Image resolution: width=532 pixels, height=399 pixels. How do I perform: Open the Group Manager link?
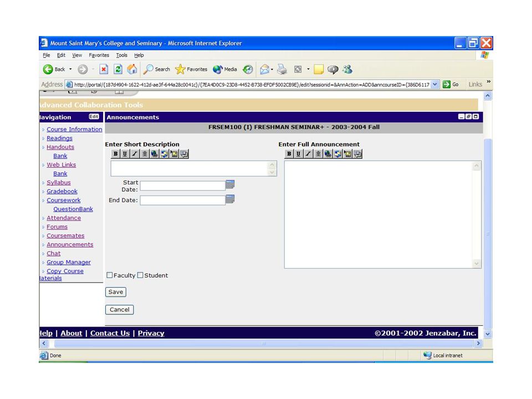69,262
